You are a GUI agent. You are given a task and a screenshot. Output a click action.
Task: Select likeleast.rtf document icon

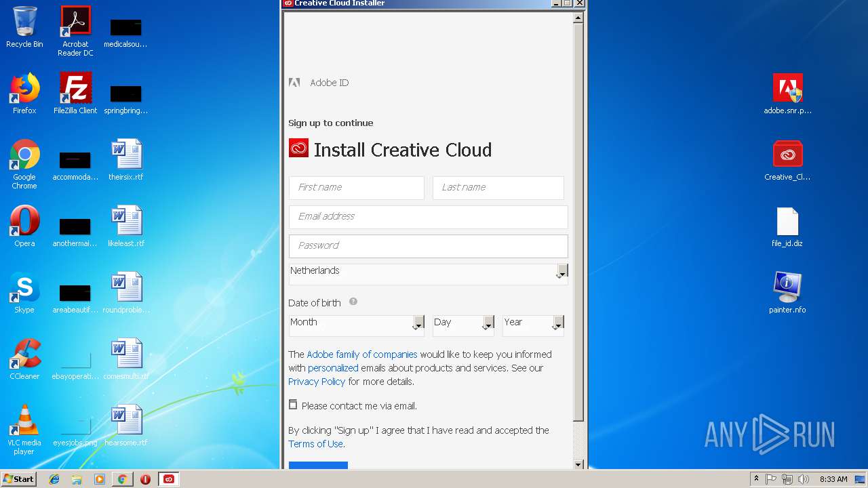click(x=126, y=226)
